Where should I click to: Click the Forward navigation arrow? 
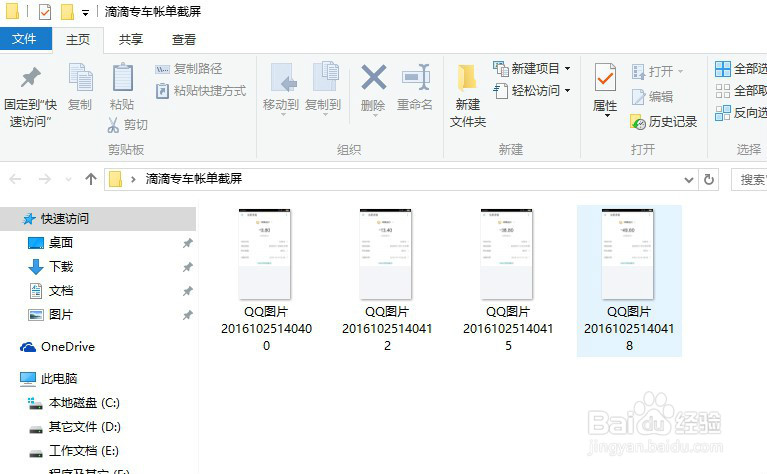[45, 179]
